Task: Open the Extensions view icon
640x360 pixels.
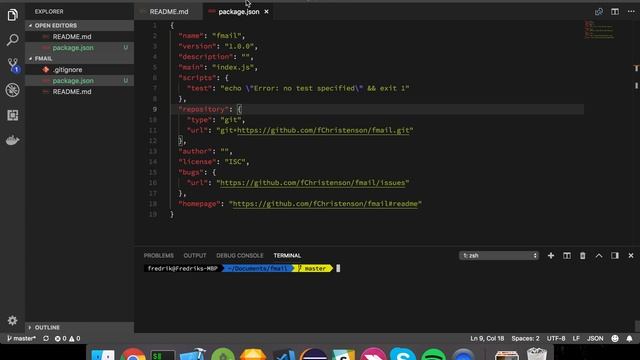Action: click(12, 115)
